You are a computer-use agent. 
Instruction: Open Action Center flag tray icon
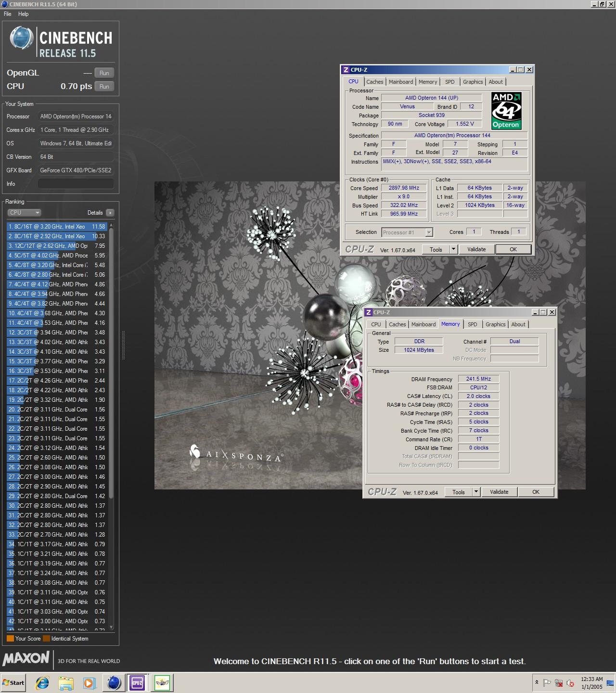pyautogui.click(x=547, y=682)
